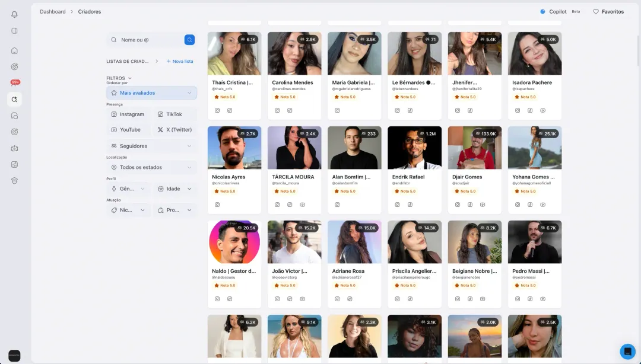Viewport: 641px width, 364px height.
Task: Open Djair Gomes' profile photo
Action: (475, 148)
